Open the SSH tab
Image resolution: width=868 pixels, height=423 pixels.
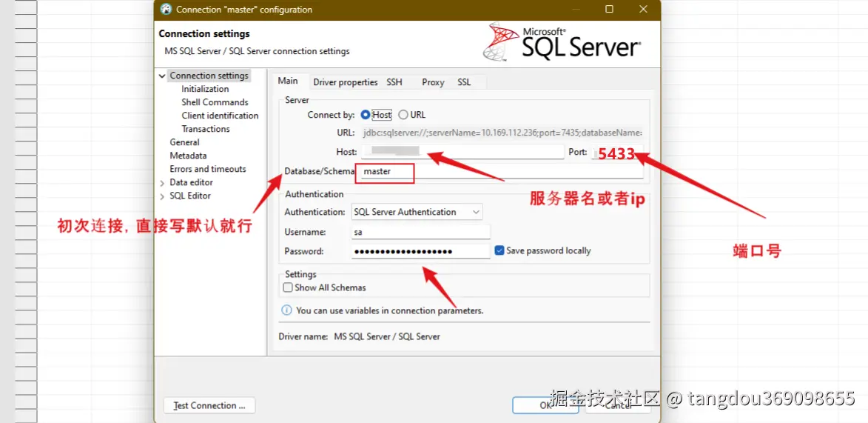[x=394, y=82]
